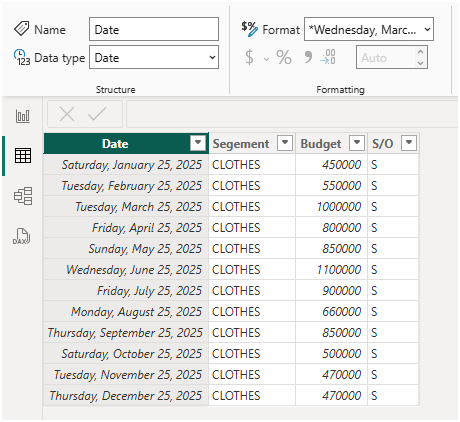This screenshot has width=460, height=422.
Task: Select cell Wednesday, June 25, 2025
Action: 126,270
